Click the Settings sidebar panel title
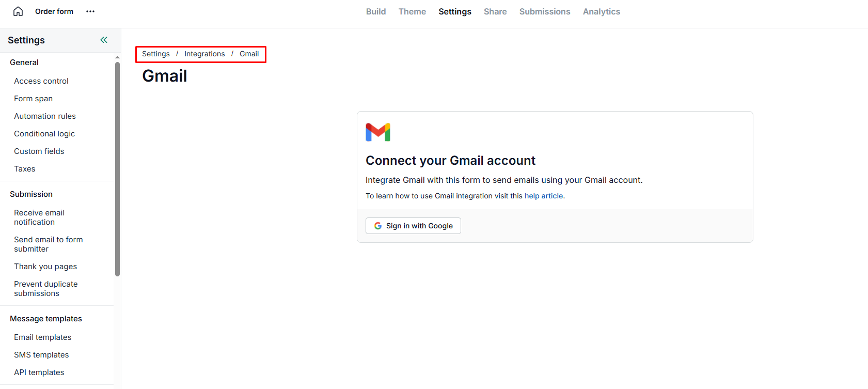868x389 pixels. tap(26, 40)
